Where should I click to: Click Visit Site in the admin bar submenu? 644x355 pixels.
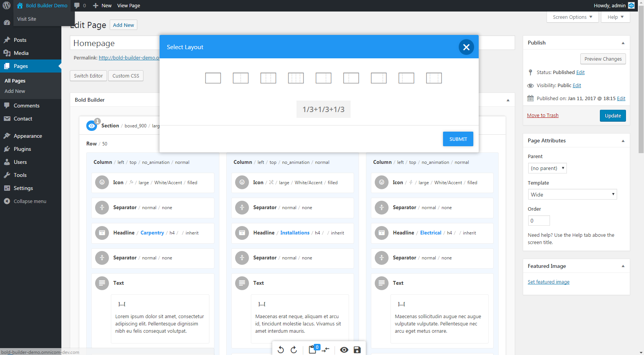pos(27,19)
